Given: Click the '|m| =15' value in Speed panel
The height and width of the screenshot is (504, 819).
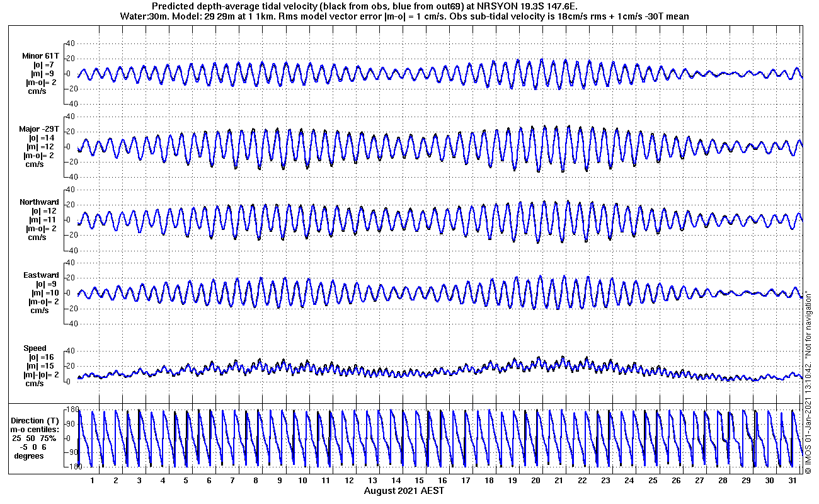Looking at the screenshot, I should click(43, 366).
